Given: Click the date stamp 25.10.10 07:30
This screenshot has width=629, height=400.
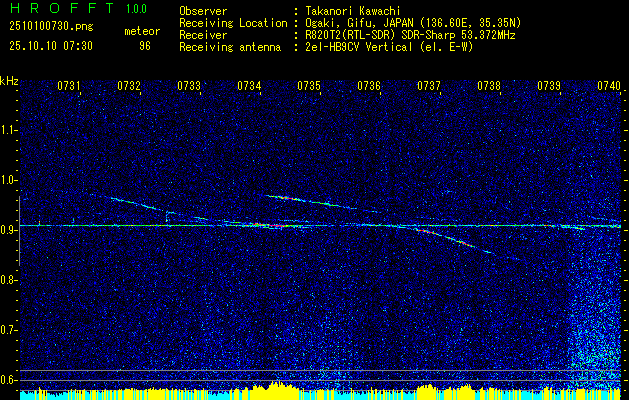Looking at the screenshot, I should click(51, 46).
